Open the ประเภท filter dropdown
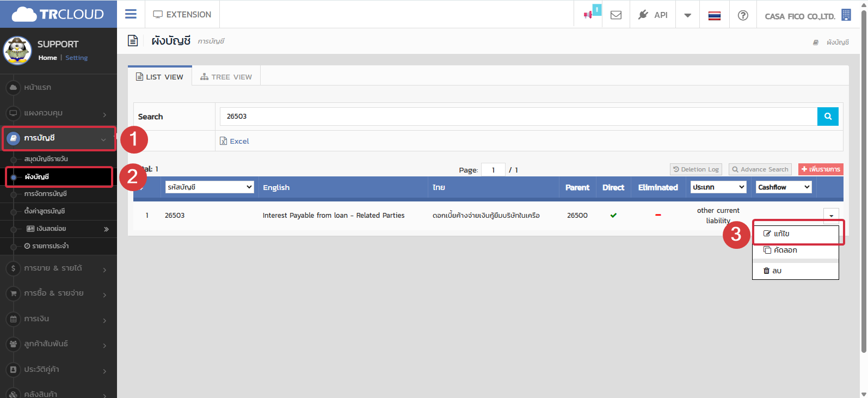868x398 pixels. (718, 187)
